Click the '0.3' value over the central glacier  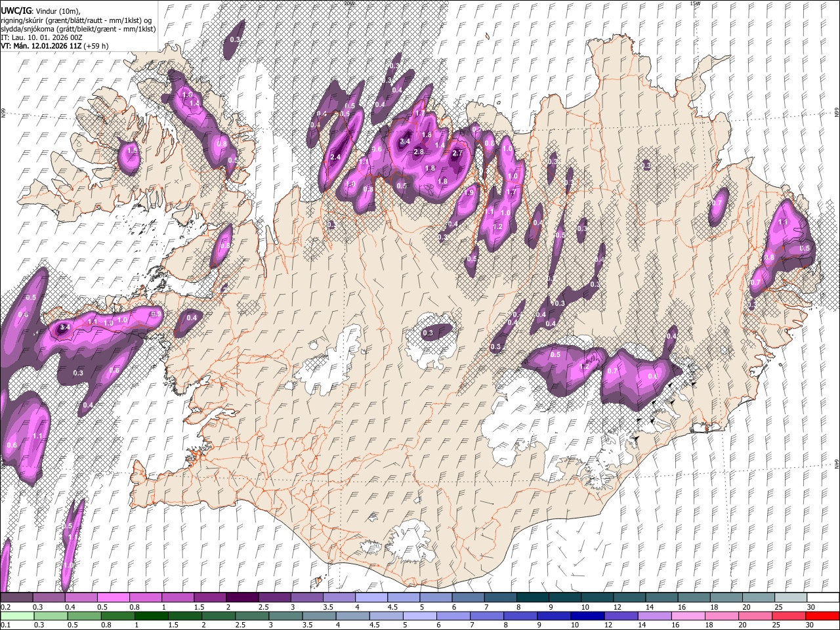point(428,333)
